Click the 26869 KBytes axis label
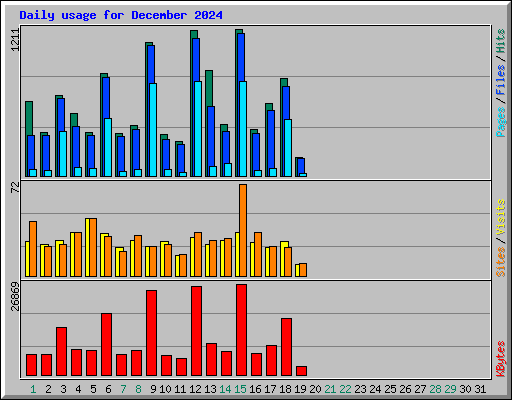This screenshot has width=512, height=400. (15, 297)
